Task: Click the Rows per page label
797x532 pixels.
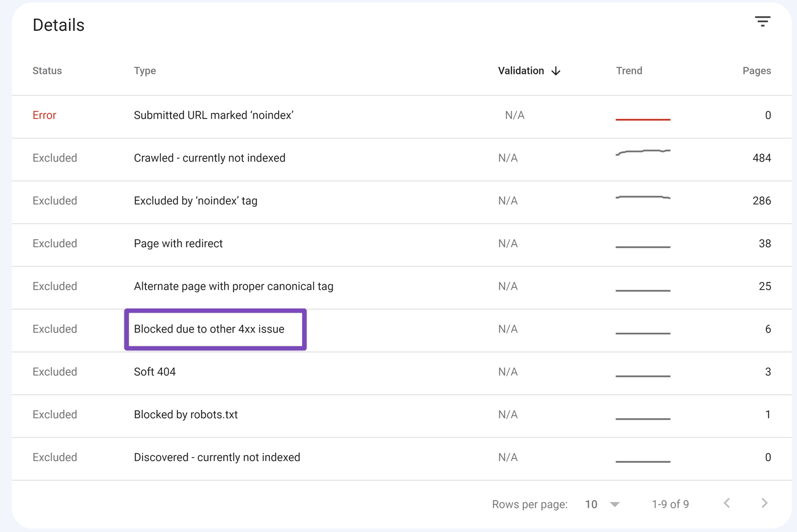Action: click(530, 504)
